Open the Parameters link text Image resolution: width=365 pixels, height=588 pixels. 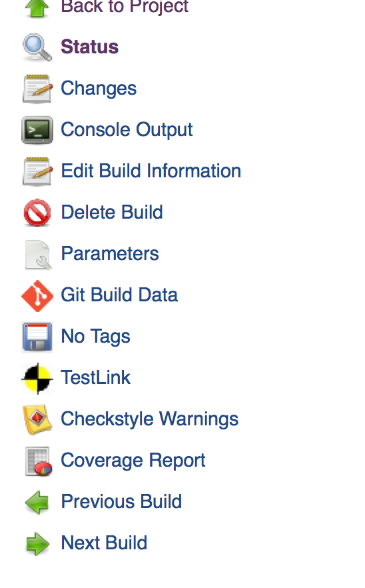tap(110, 253)
